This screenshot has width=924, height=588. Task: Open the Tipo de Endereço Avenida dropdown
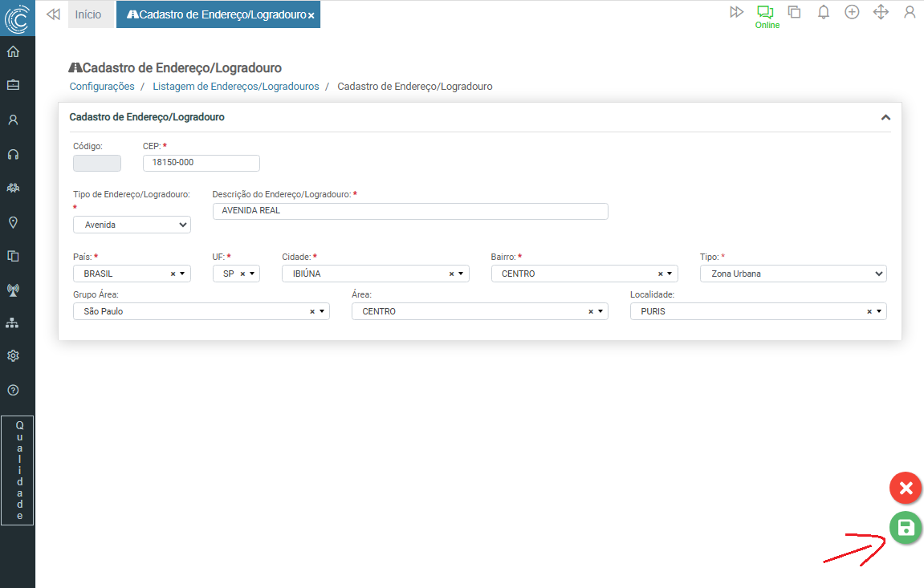(132, 225)
